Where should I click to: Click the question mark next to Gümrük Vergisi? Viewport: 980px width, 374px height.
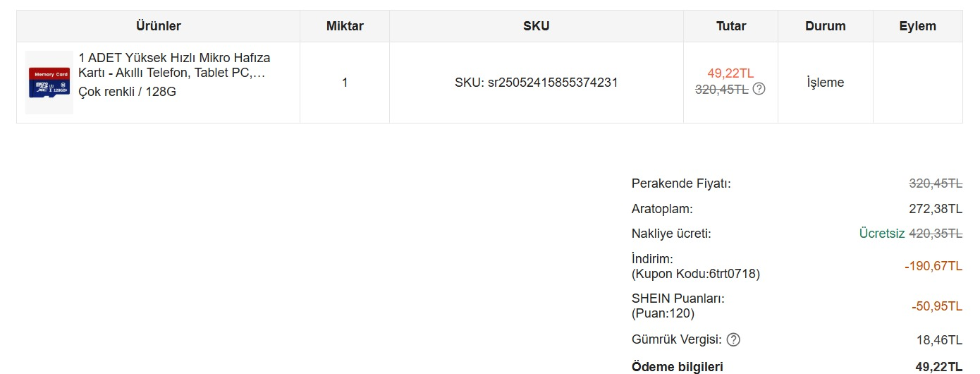tap(733, 339)
